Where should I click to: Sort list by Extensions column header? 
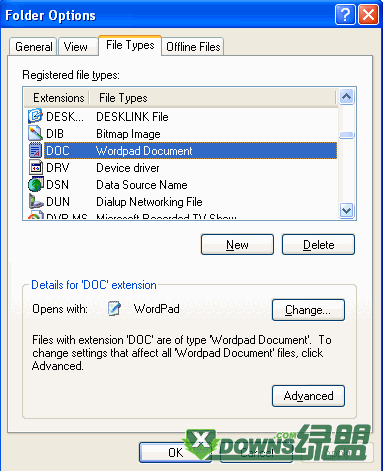coord(57,98)
